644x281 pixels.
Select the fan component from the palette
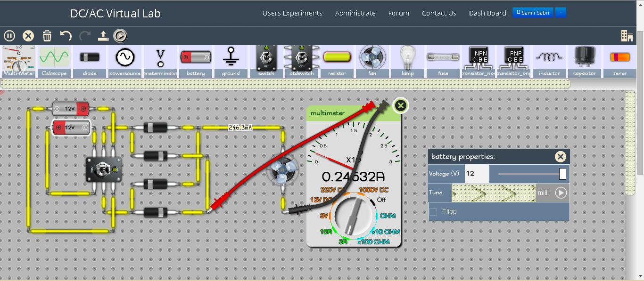372,61
